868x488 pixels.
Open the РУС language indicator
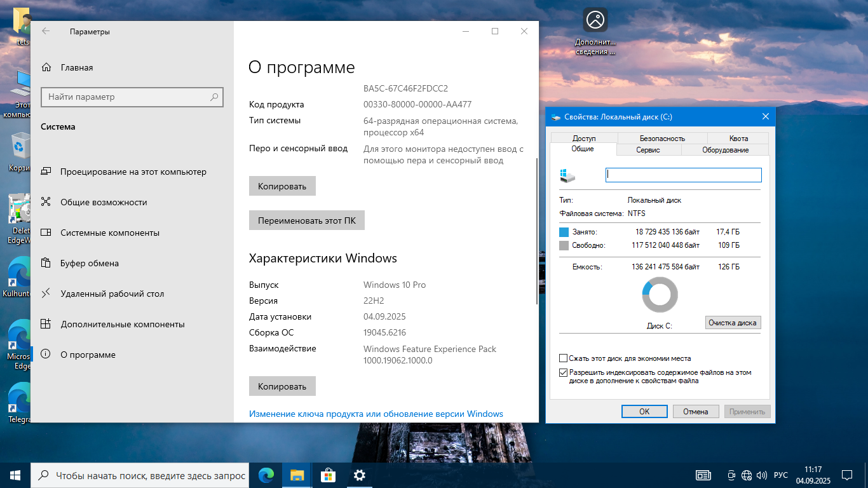[781, 475]
